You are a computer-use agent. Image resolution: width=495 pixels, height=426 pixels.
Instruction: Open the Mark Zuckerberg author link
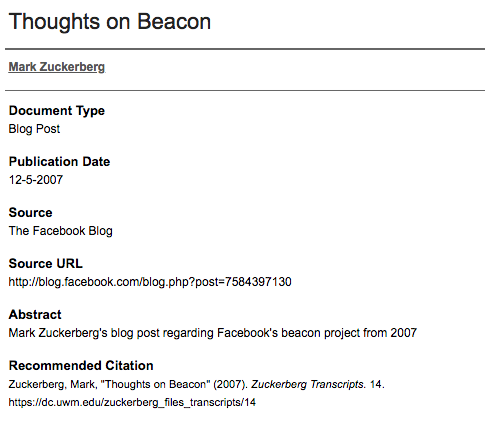click(57, 67)
